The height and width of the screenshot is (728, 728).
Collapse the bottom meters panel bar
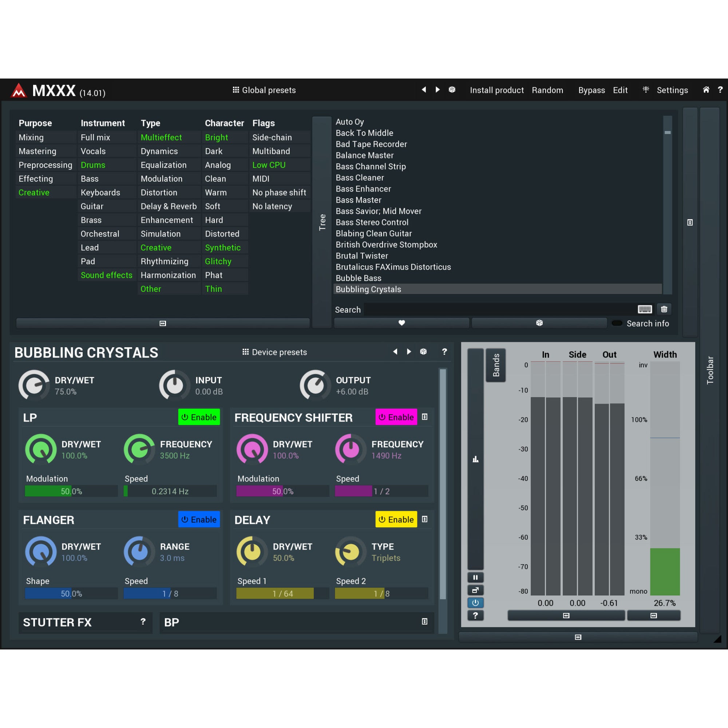578,637
